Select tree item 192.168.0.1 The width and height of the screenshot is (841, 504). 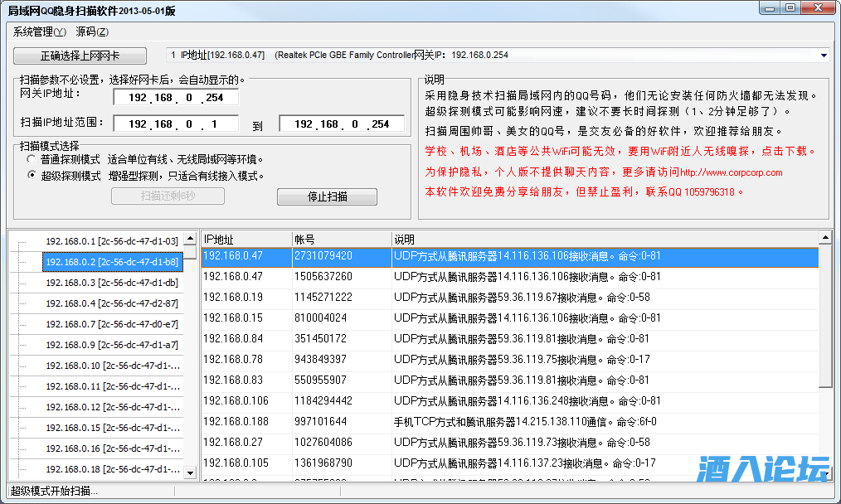(111, 241)
